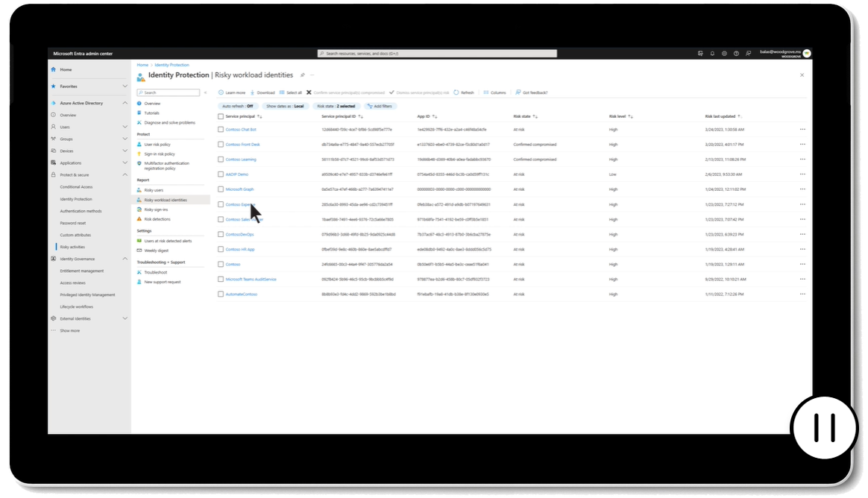This screenshot has width=868, height=498.
Task: Select all rows with header checkbox
Action: coord(221,117)
